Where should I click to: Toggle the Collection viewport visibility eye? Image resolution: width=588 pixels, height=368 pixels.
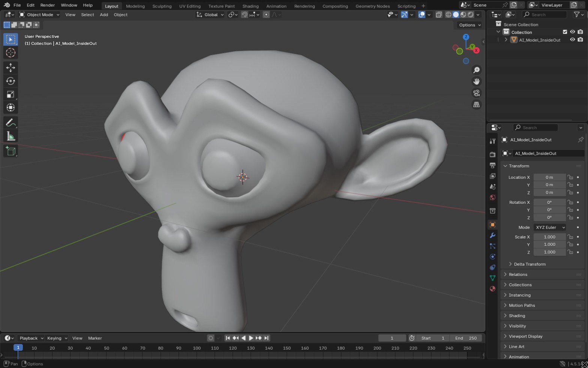click(x=572, y=32)
